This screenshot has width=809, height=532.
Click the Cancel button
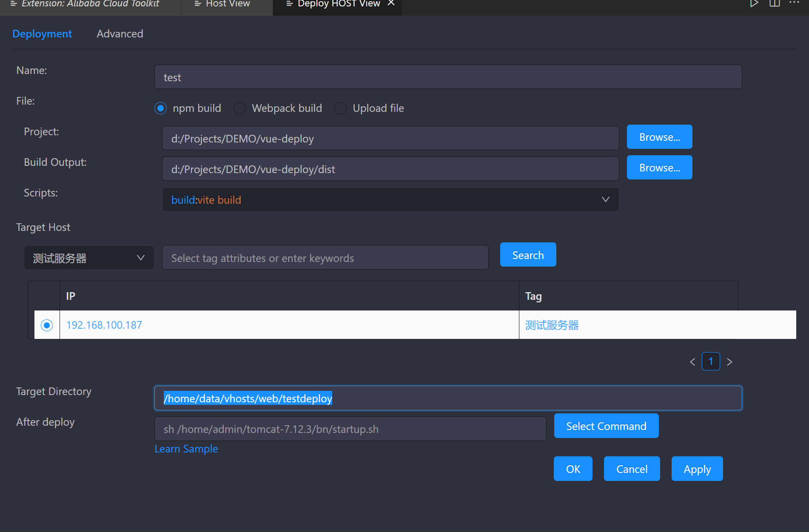[x=632, y=469]
